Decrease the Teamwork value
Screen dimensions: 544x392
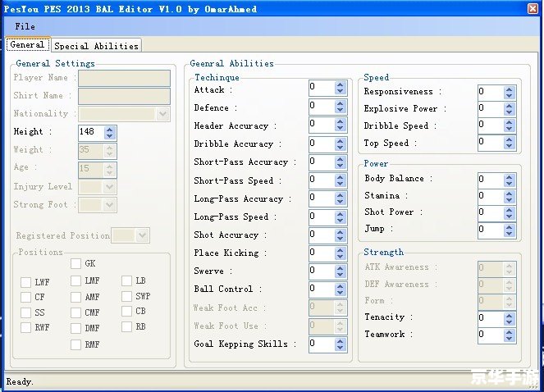509,339
